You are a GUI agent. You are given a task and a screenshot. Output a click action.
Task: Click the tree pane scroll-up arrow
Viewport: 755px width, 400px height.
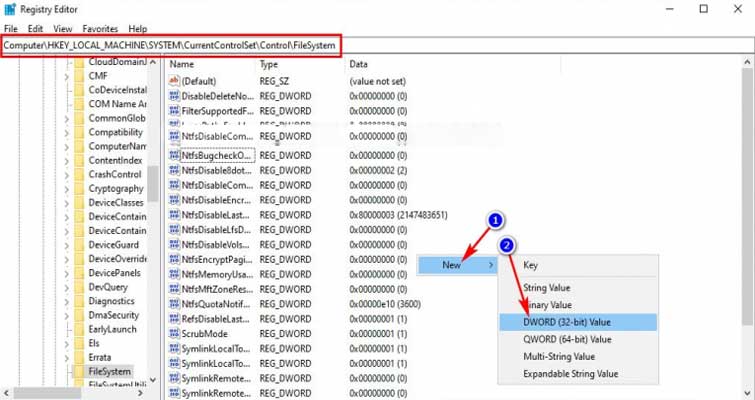coord(153,62)
